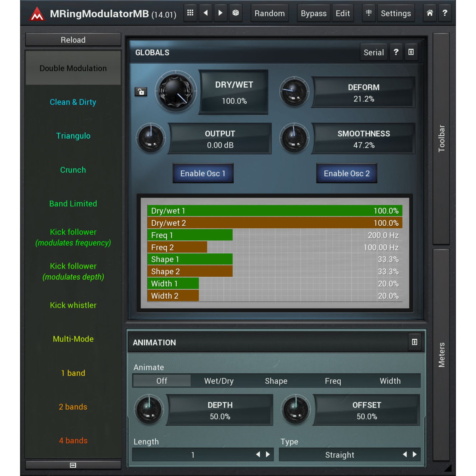Set Animate to Off
Viewport: 476px width, 476px height.
[x=162, y=381]
